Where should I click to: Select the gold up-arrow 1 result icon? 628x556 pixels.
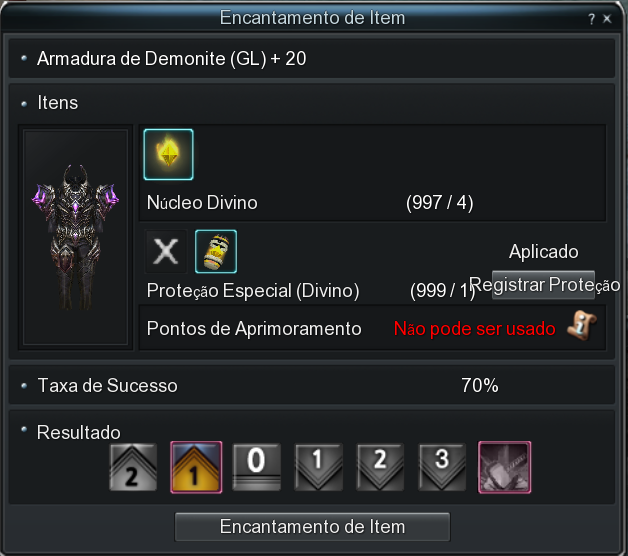(x=196, y=467)
